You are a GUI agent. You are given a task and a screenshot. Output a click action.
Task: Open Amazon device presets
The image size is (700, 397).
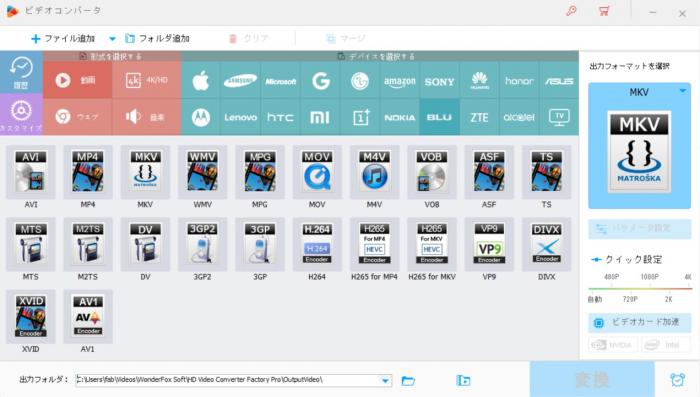[400, 81]
